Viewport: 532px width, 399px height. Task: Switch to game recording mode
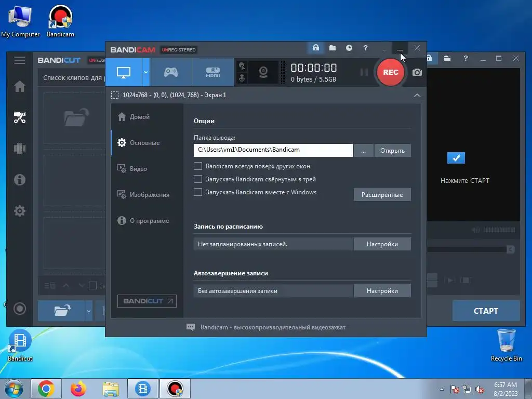[x=170, y=72]
